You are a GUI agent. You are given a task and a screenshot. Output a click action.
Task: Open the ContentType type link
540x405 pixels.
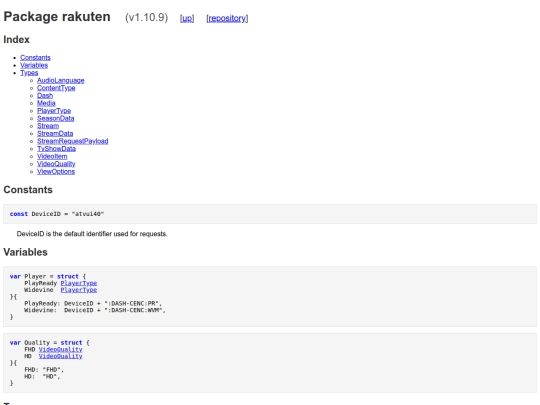click(x=56, y=88)
